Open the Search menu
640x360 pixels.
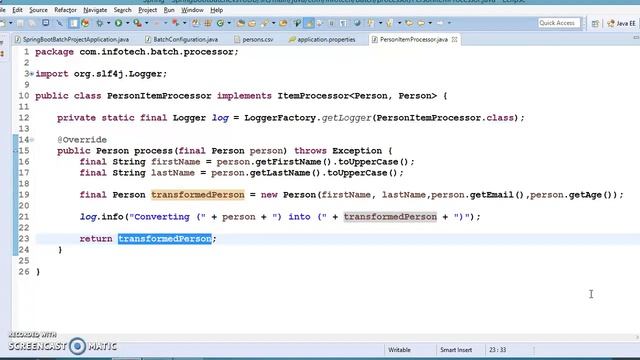(122, 10)
